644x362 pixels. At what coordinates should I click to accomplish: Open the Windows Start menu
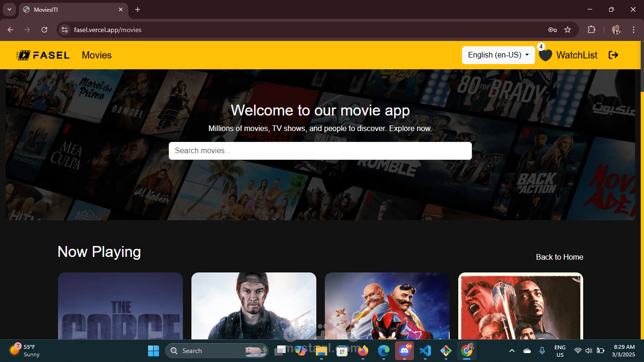[x=154, y=351]
